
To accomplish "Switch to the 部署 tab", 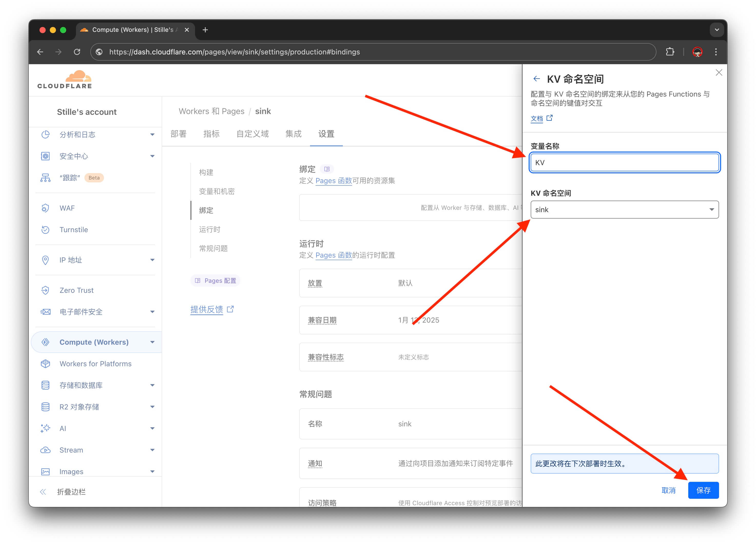I will point(178,134).
